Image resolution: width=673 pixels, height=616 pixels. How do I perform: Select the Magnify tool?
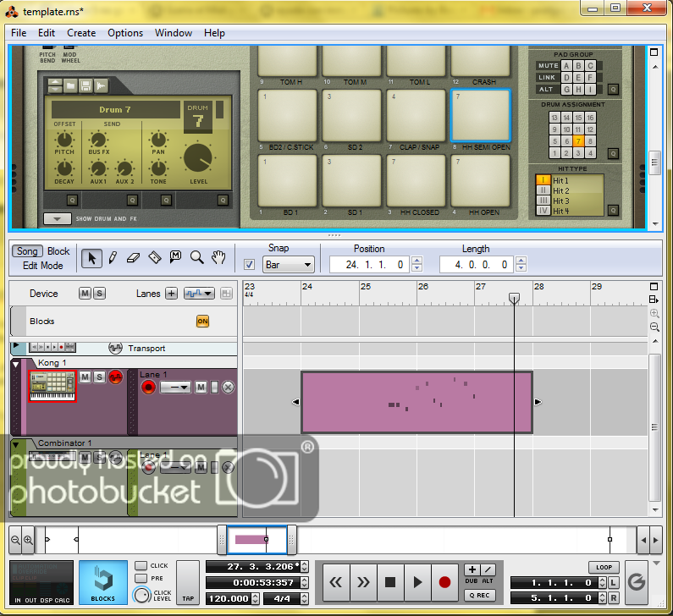[x=196, y=258]
